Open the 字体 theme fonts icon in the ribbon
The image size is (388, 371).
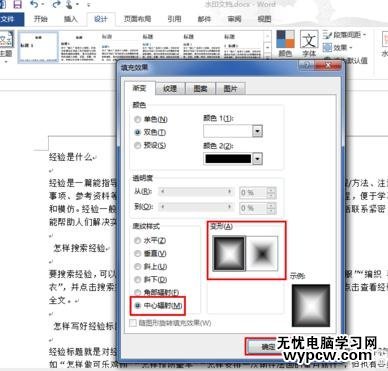tap(309, 44)
